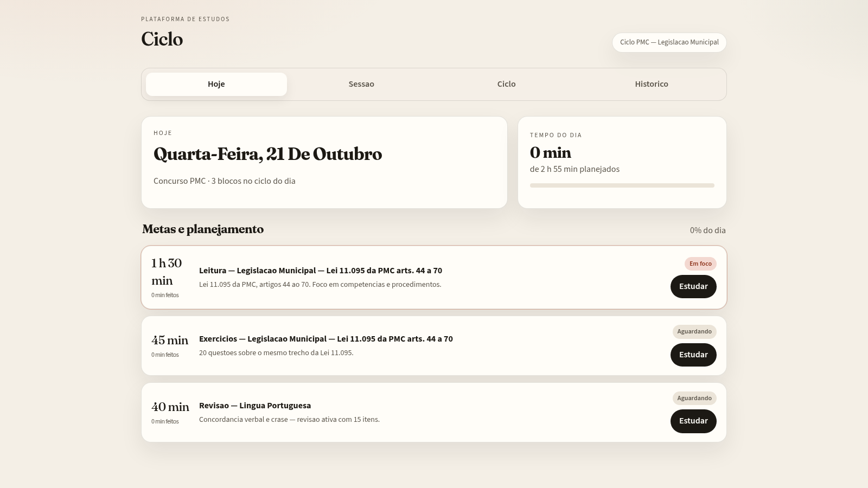Click the 1 h 30 min duration
Viewport: 868px width, 488px height.
pyautogui.click(x=167, y=272)
